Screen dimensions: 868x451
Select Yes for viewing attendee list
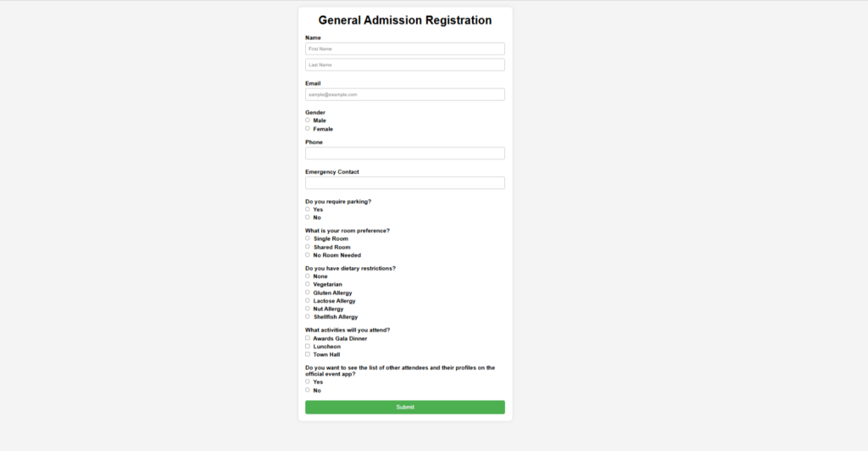point(307,381)
